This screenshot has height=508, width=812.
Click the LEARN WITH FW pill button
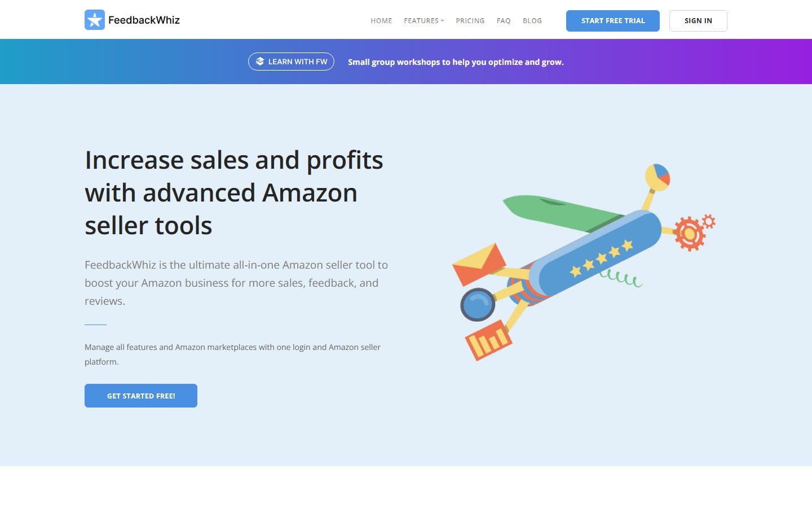coord(291,62)
